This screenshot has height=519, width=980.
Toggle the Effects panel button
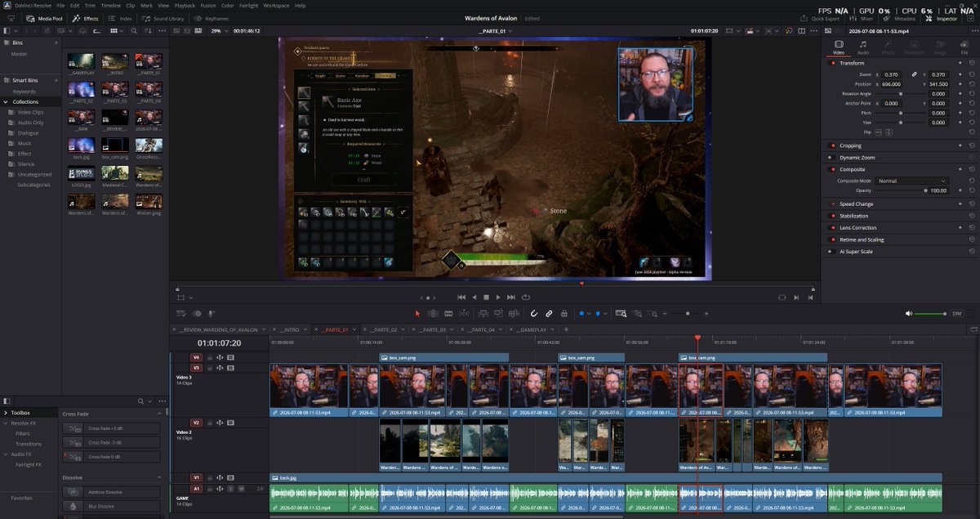coord(84,17)
